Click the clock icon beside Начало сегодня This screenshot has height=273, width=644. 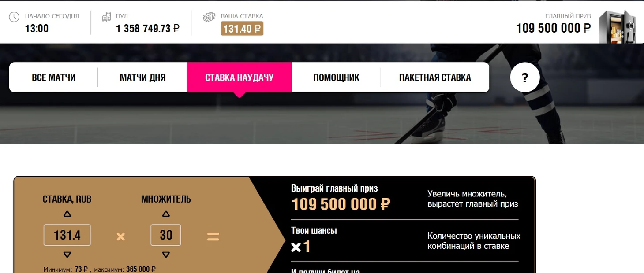(x=14, y=17)
